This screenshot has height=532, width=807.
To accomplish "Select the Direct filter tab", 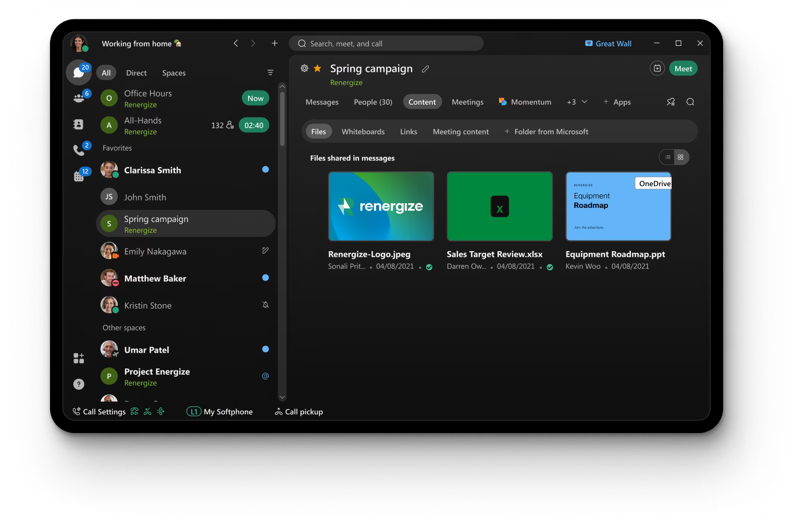I will tap(136, 73).
